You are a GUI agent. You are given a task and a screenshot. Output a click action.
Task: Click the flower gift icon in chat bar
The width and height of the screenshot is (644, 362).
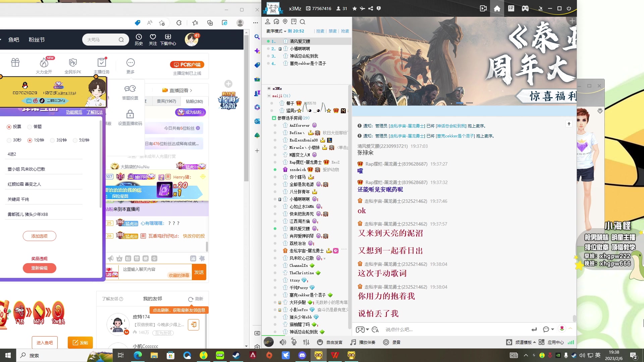(x=562, y=329)
